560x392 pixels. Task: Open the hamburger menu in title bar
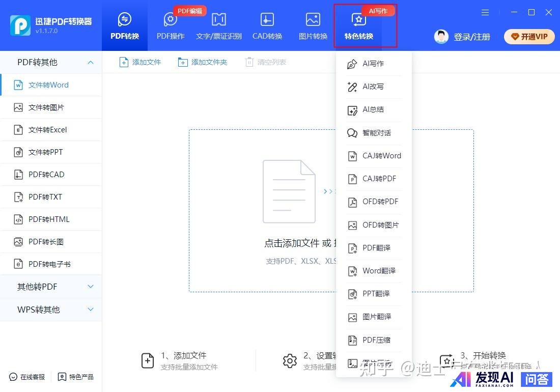(485, 12)
